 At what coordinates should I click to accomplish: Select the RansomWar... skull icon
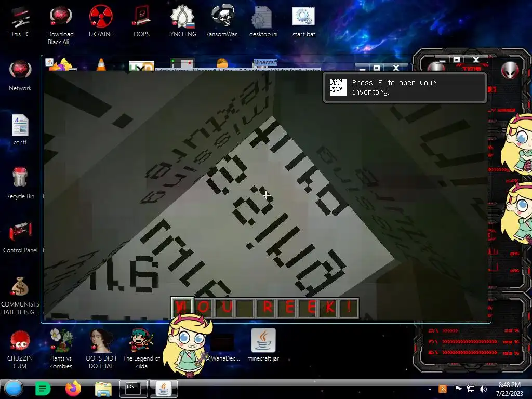pos(222,22)
